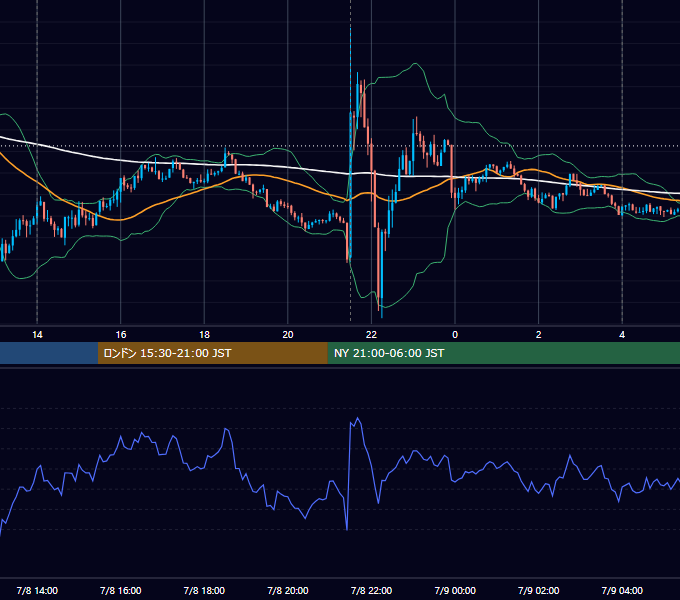Click the London session band 15:30-21:00 JST
This screenshot has height=600, width=680.
212,353
